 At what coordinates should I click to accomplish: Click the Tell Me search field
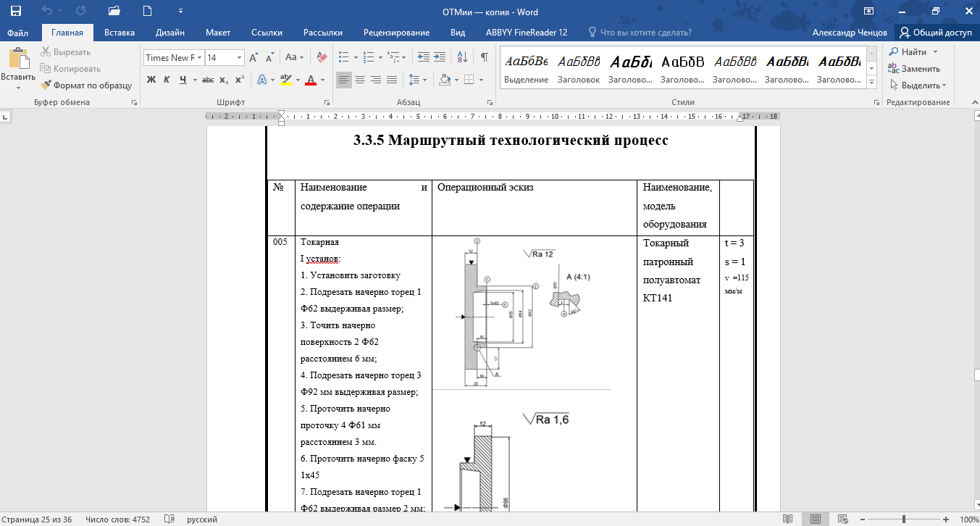pyautogui.click(x=641, y=33)
